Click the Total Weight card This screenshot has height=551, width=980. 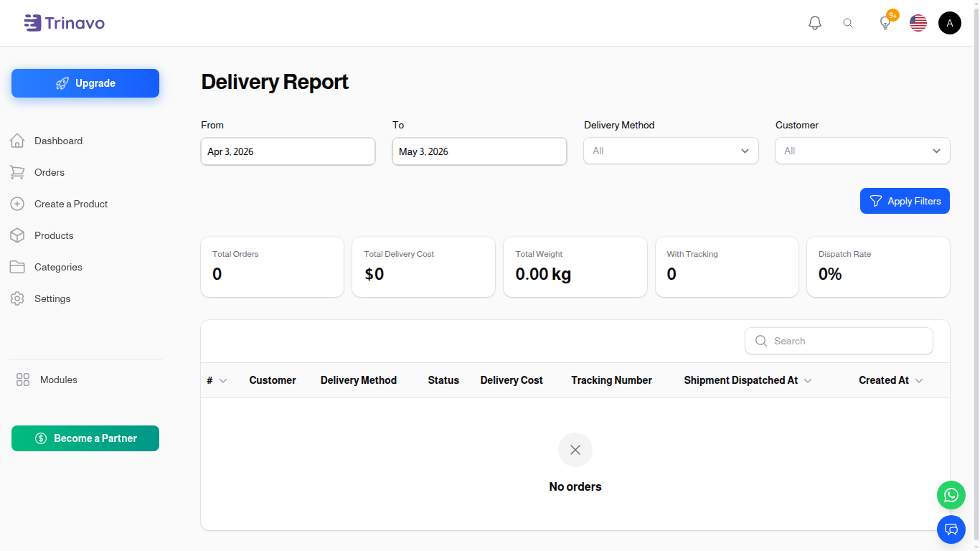tap(575, 267)
